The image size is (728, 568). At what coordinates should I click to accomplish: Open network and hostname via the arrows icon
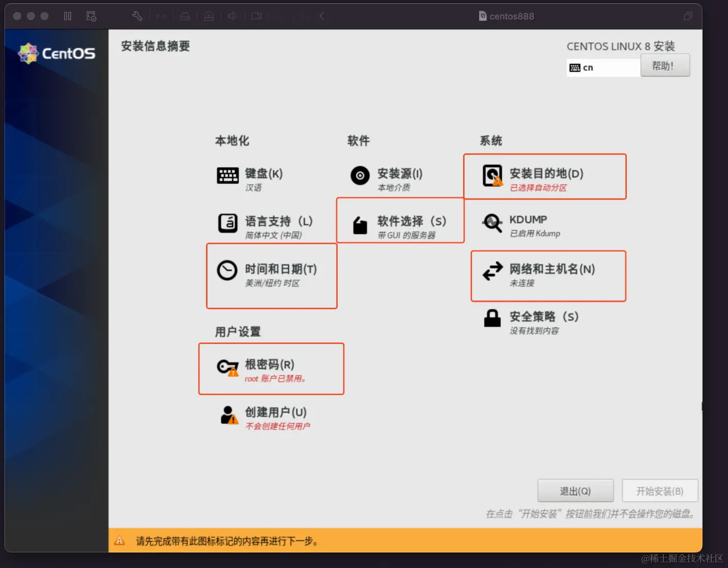[x=493, y=271]
